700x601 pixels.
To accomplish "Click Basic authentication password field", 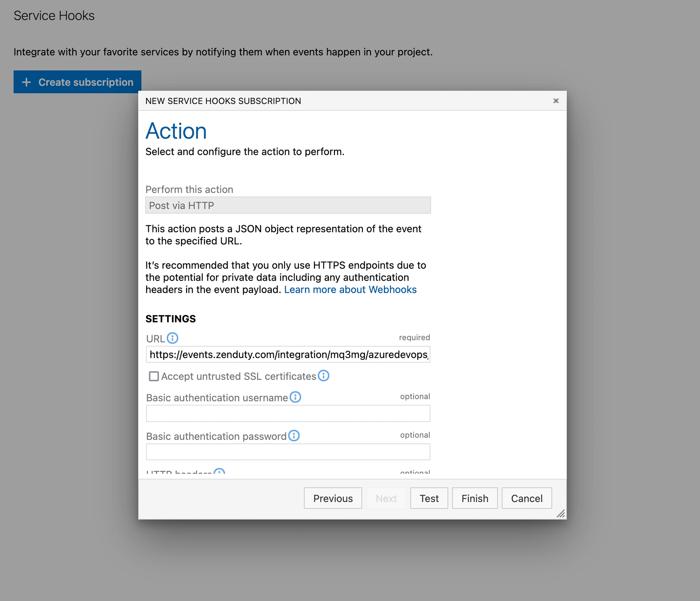I will click(288, 452).
